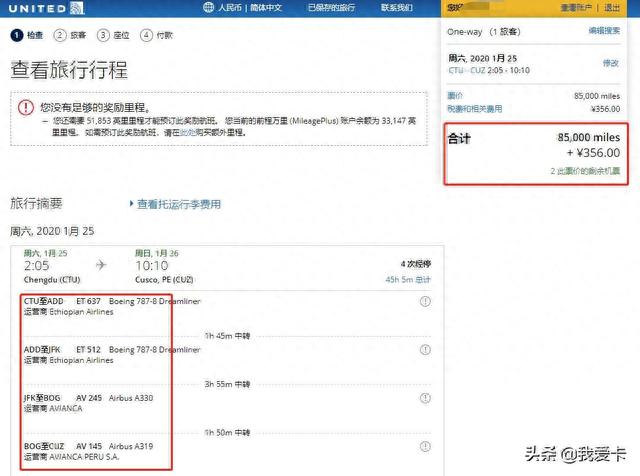Click the 3h 55m 中转 layover text

(227, 384)
